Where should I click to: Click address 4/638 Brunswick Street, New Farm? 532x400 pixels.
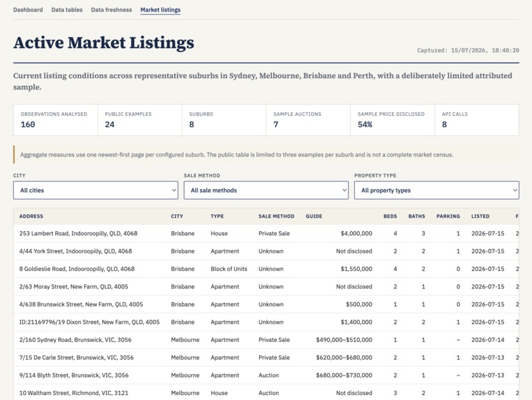coord(81,304)
